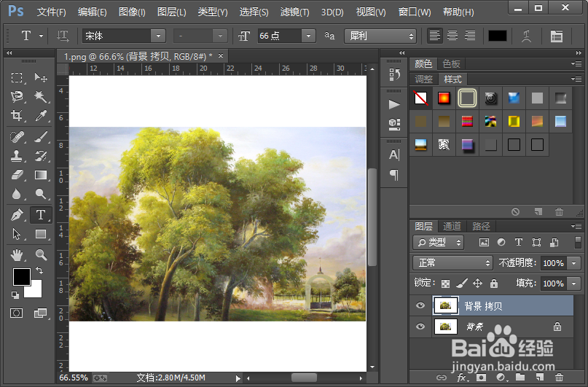Select the Rectangle shape tool

[41, 234]
